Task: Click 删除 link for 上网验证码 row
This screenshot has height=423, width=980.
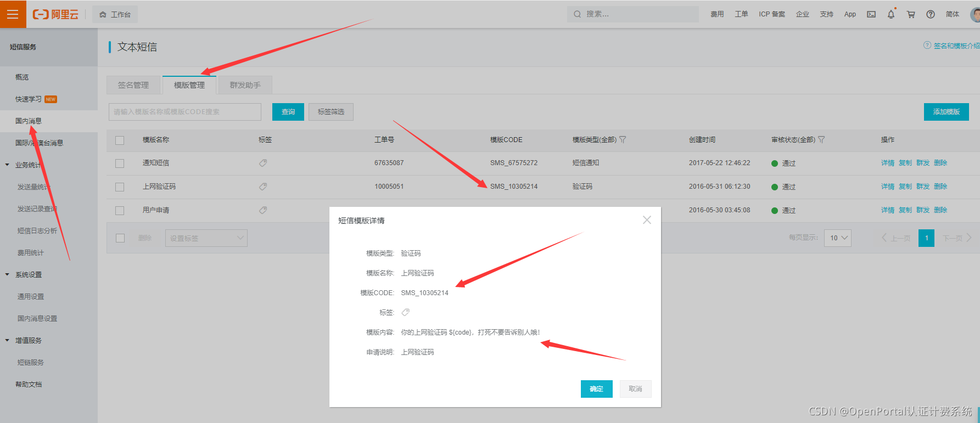Action: 940,187
